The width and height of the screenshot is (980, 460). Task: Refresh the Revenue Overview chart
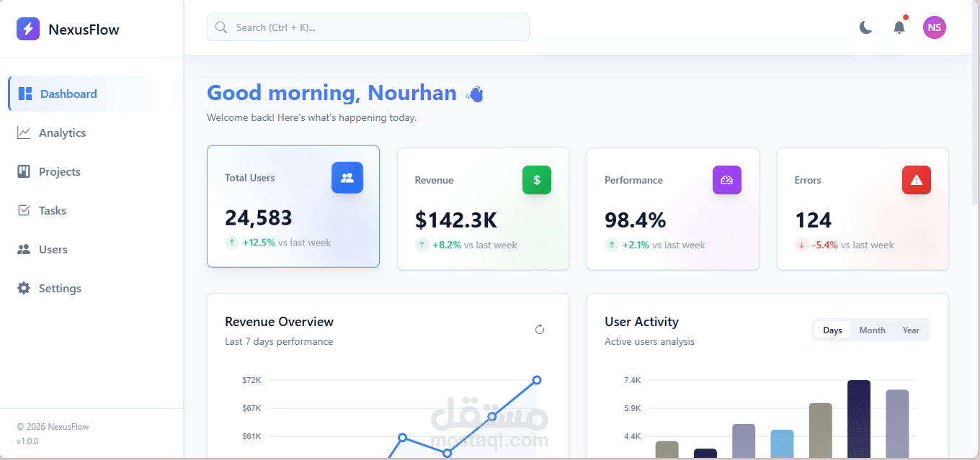540,330
